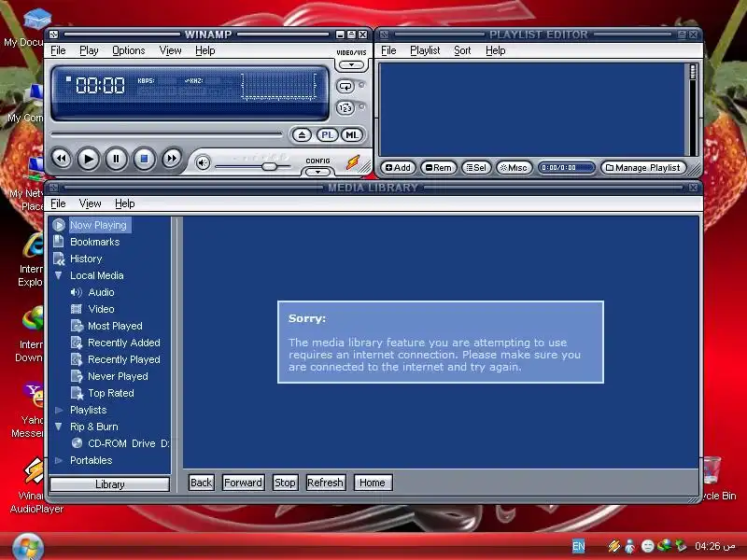This screenshot has height=560, width=747.
Task: Expand the Portables tree node
Action: coord(59,460)
